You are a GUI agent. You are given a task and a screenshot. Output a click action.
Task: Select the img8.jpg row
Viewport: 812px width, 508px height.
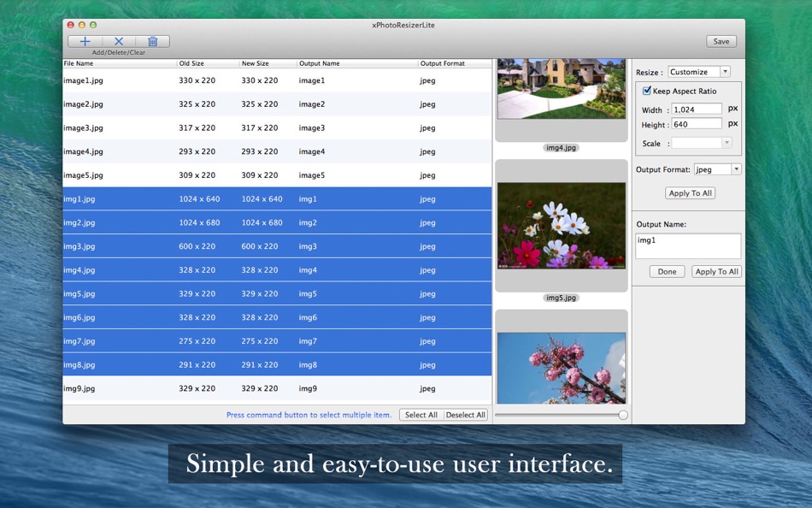pos(277,364)
